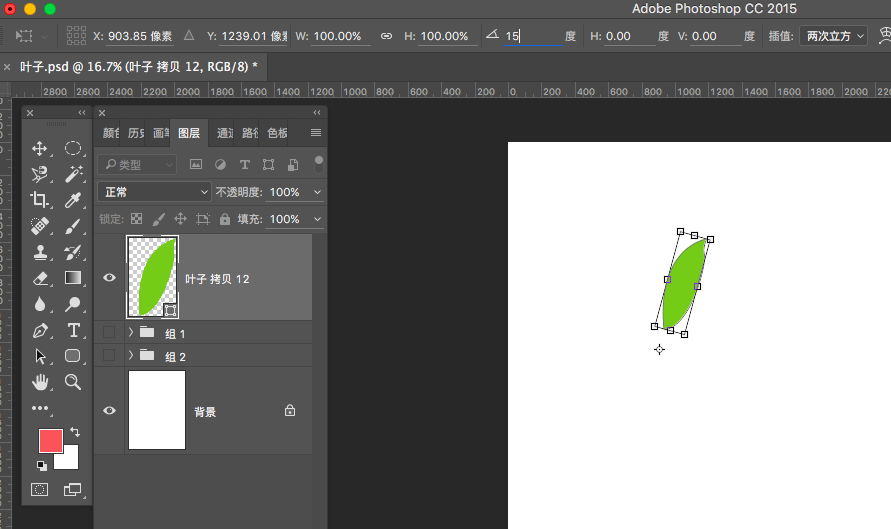Switch to the 色板 panel tab
891x529 pixels.
pos(277,133)
